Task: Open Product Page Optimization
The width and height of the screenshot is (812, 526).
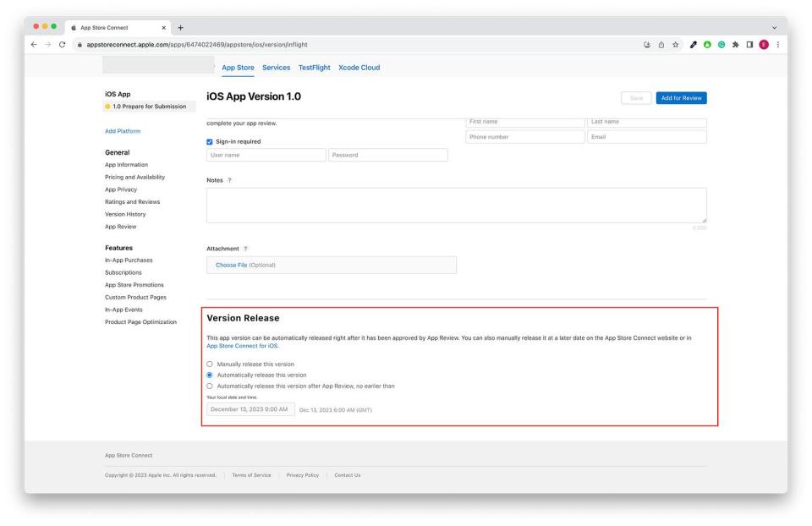Action: point(141,322)
